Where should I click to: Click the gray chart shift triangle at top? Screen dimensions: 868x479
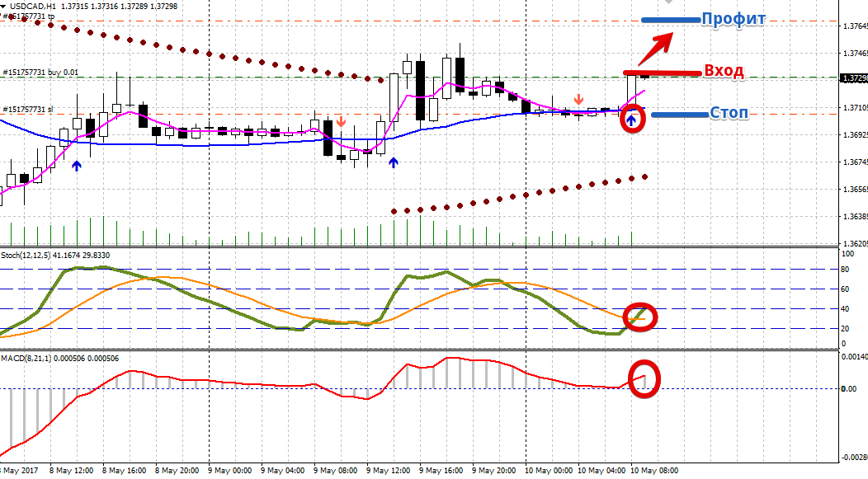pos(691,2)
